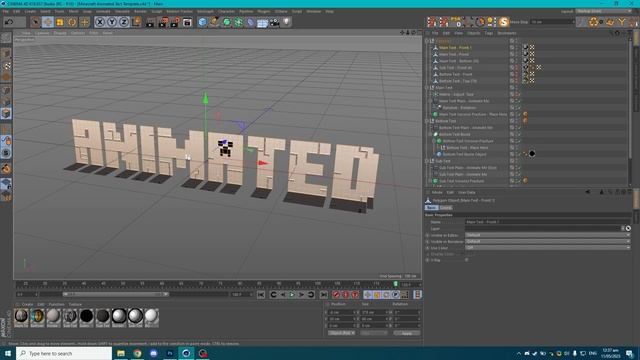The width and height of the screenshot is (640, 360).
Task: Select the Live Selection arrow tool
Action: pos(36,22)
